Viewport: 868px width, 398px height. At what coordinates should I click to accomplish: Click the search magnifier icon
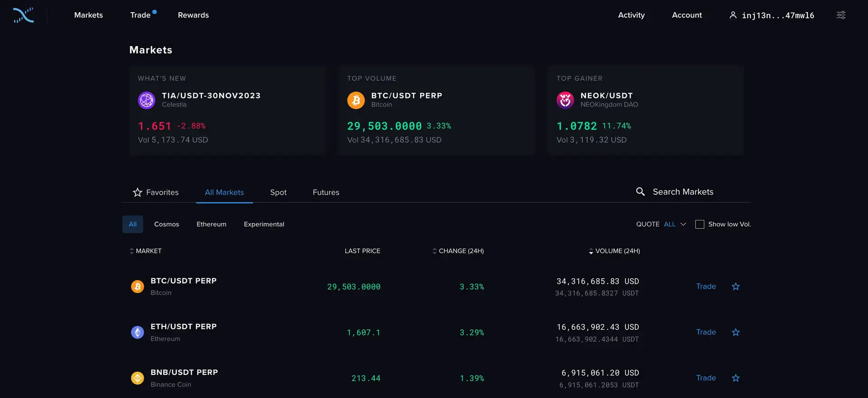click(x=640, y=192)
